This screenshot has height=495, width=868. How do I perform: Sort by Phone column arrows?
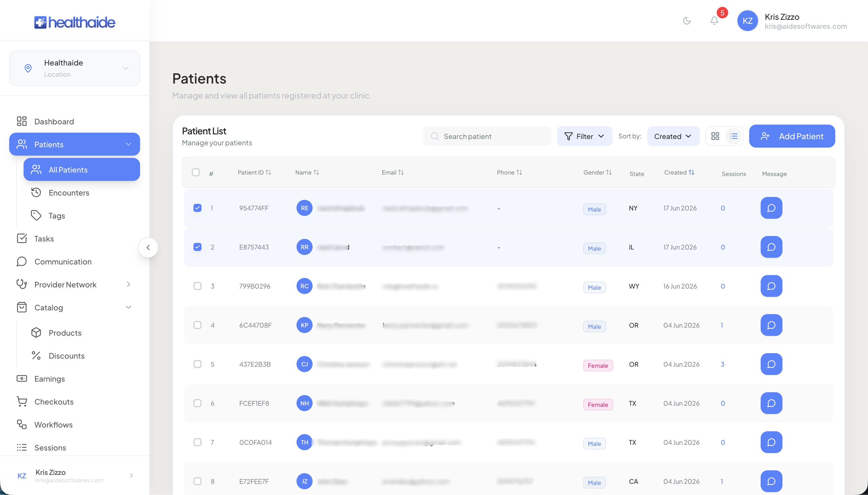click(x=519, y=172)
